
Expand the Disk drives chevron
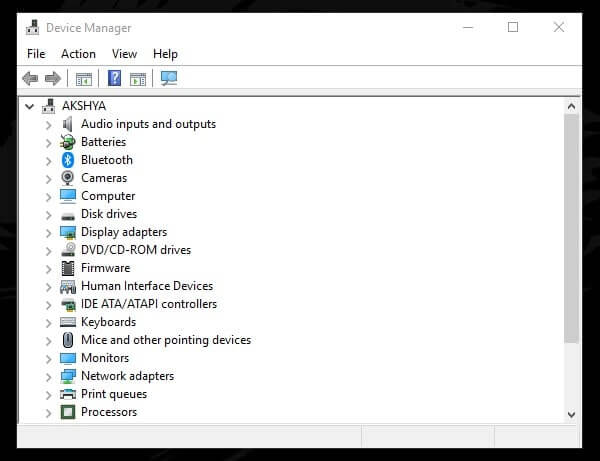click(49, 215)
